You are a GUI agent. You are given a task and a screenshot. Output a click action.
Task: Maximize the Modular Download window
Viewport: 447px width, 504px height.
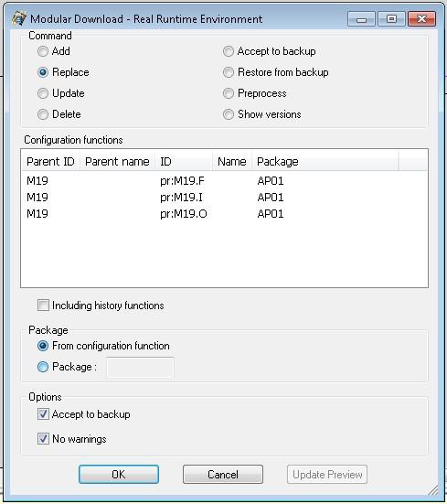[x=391, y=19]
